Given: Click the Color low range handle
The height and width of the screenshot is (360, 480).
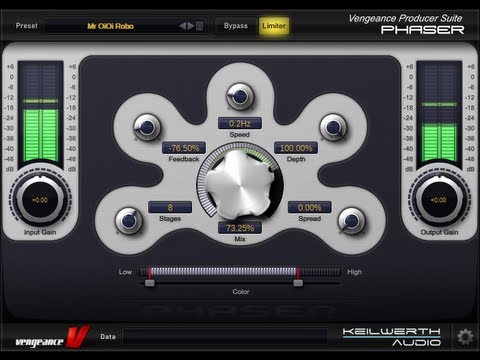Looking at the screenshot, I should click(x=150, y=283).
